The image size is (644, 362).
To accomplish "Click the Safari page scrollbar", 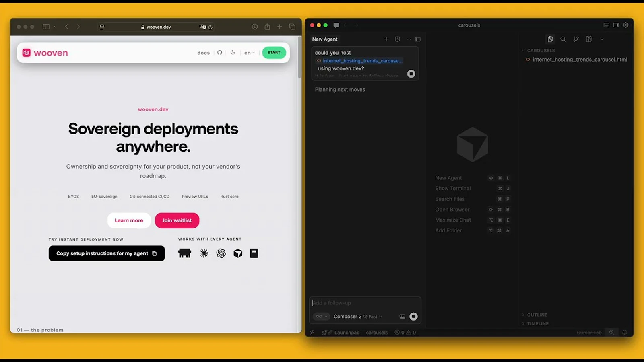I will click(x=299, y=58).
